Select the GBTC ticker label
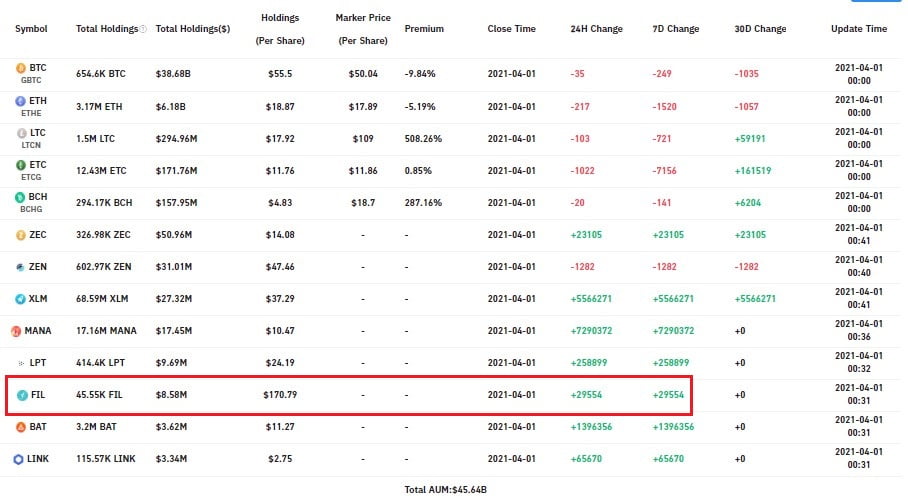Viewport: 908px width, 501px height. tap(31, 81)
